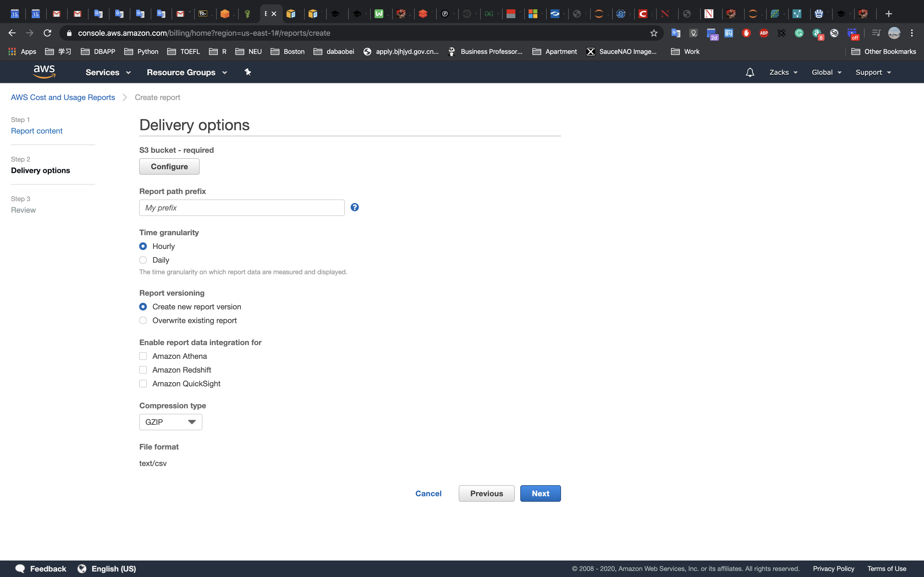Click the Grammarly extension icon

click(799, 33)
